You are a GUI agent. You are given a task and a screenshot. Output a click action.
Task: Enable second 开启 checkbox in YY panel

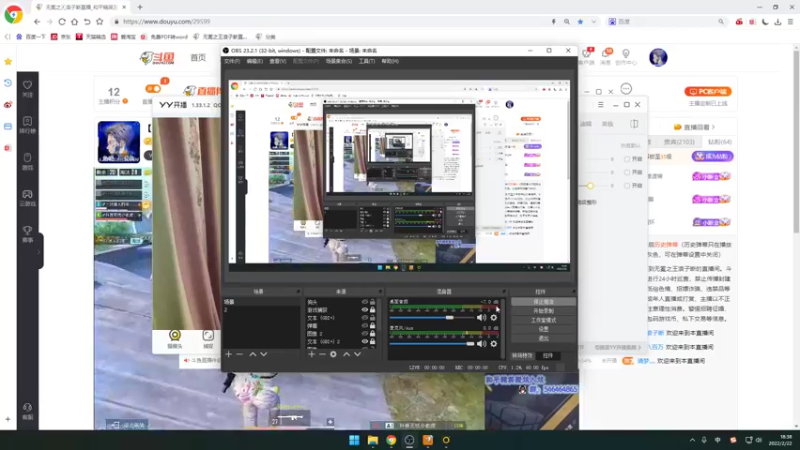(627, 172)
